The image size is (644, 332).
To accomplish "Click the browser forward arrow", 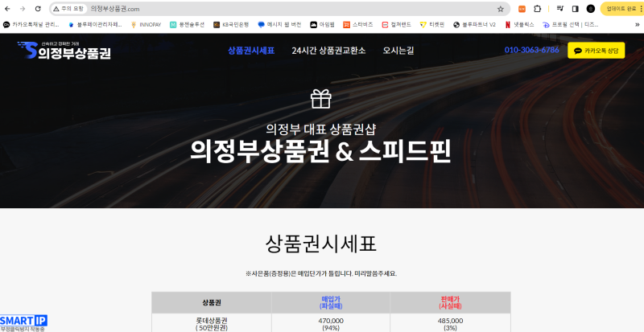I will pos(23,9).
